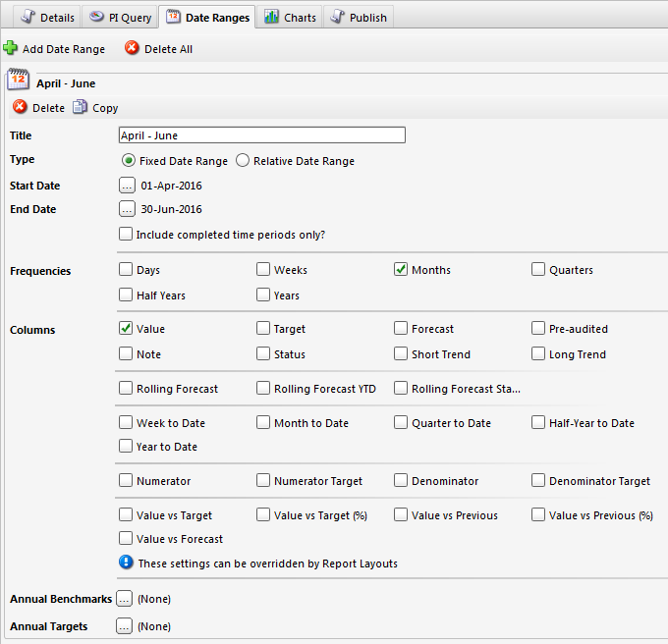Viewport: 668px width, 644px height.
Task: Check the Numerator Target checkbox
Action: (x=263, y=480)
